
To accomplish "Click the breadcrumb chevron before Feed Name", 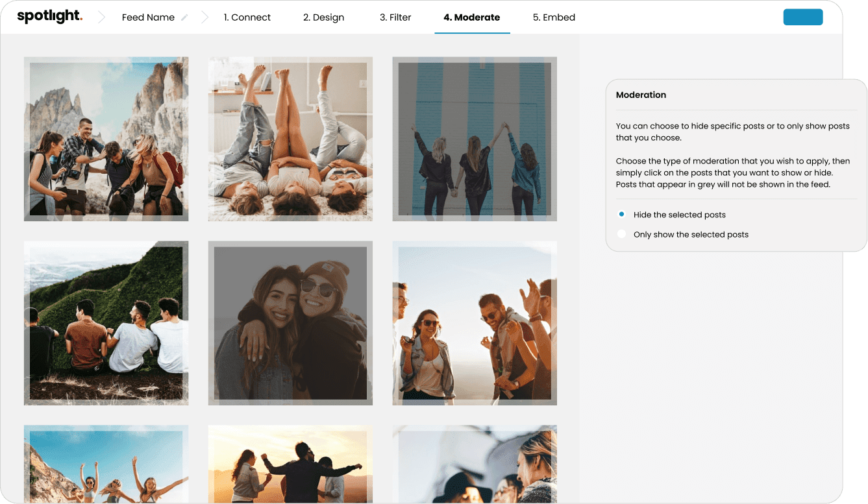I will 101,17.
